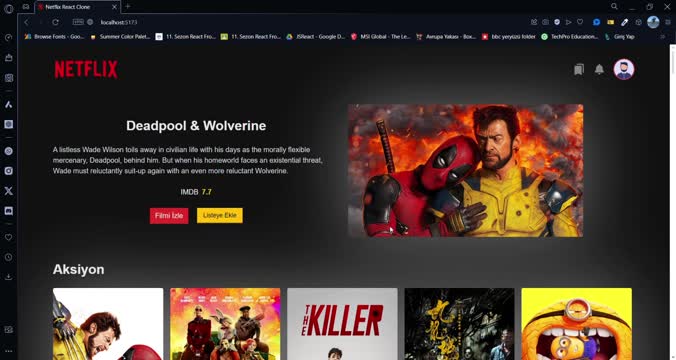Open Giriş Yap bookmark
This screenshot has height=360, width=676.
620,37
